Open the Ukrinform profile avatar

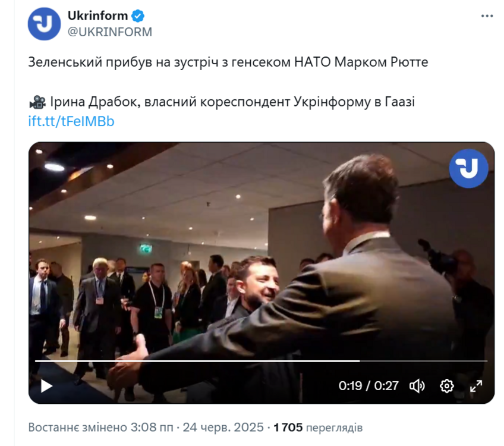coord(44,24)
